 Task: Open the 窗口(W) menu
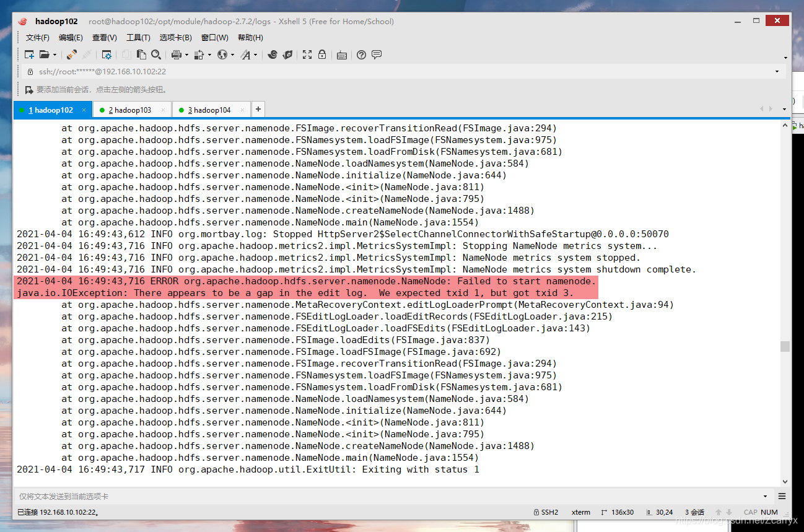215,38
